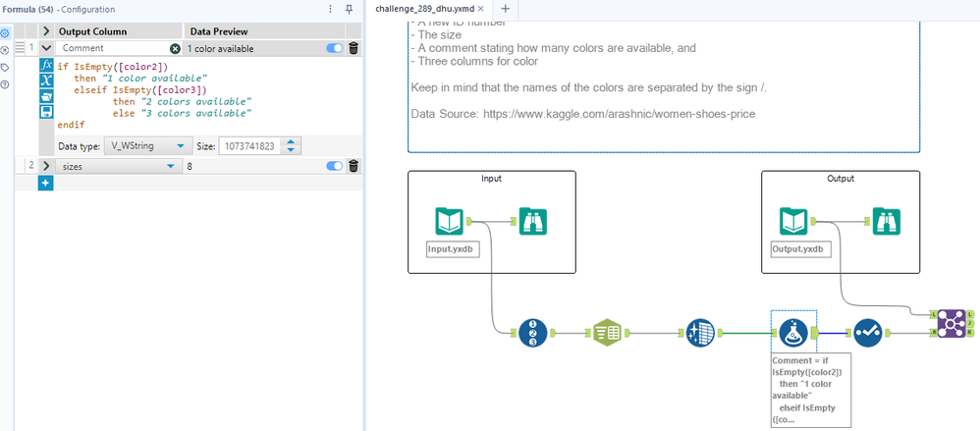This screenshot has width=980, height=431.
Task: Open the Data type V_WString dropdown
Action: 147,146
